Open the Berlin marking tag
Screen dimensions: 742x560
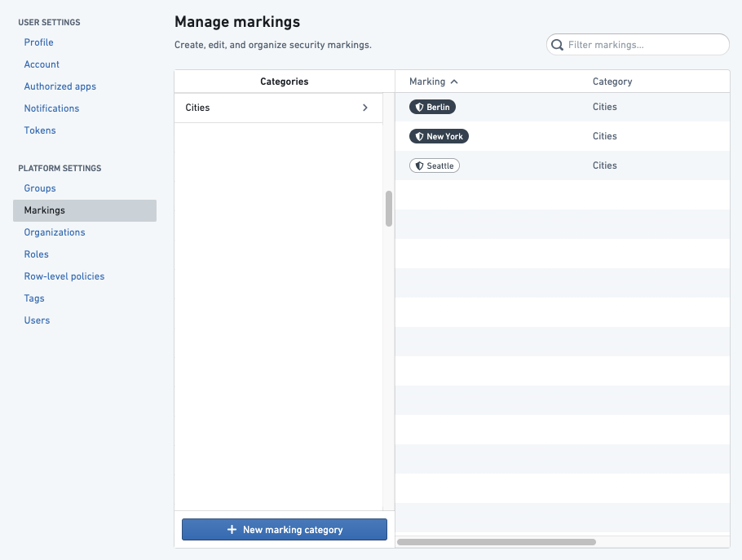click(x=432, y=108)
